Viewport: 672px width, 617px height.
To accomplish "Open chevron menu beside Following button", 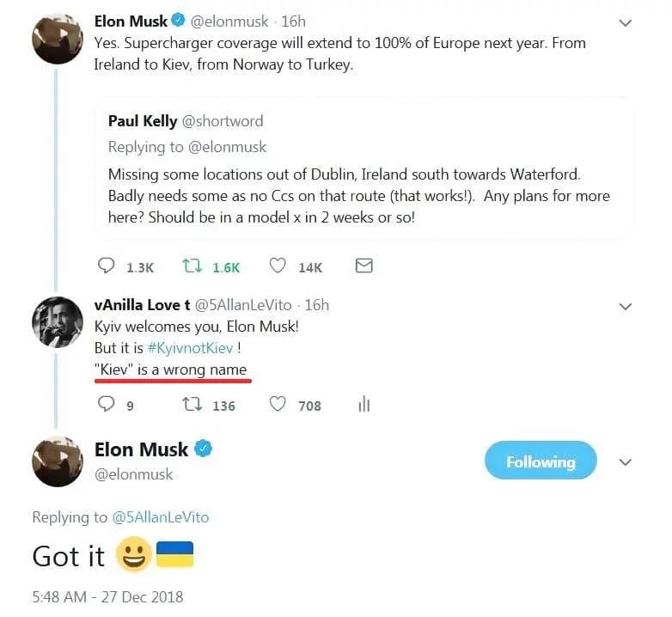I will pyautogui.click(x=626, y=462).
